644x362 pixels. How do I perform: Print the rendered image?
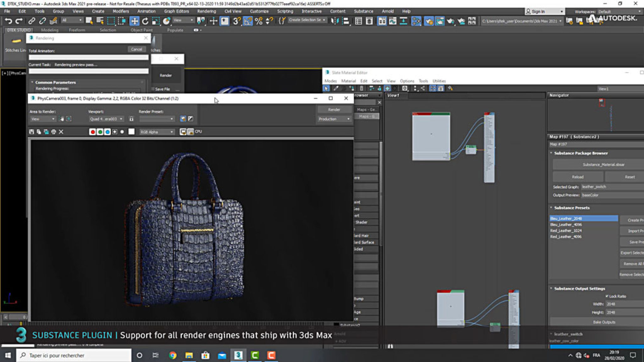pyautogui.click(x=54, y=132)
